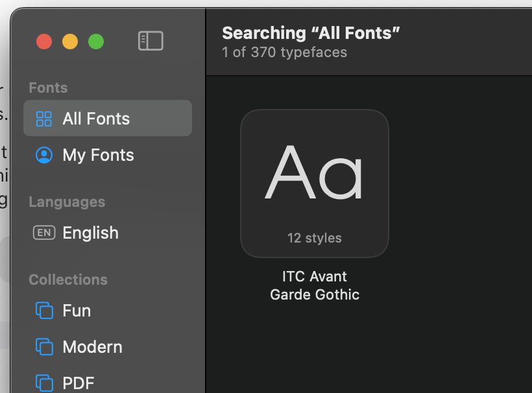Click the PDF collection icon
Image resolution: width=532 pixels, height=393 pixels.
tap(44, 382)
